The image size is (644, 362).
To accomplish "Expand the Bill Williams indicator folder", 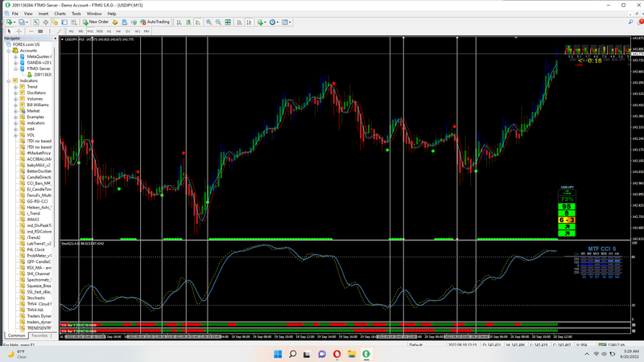I will pyautogui.click(x=16, y=105).
